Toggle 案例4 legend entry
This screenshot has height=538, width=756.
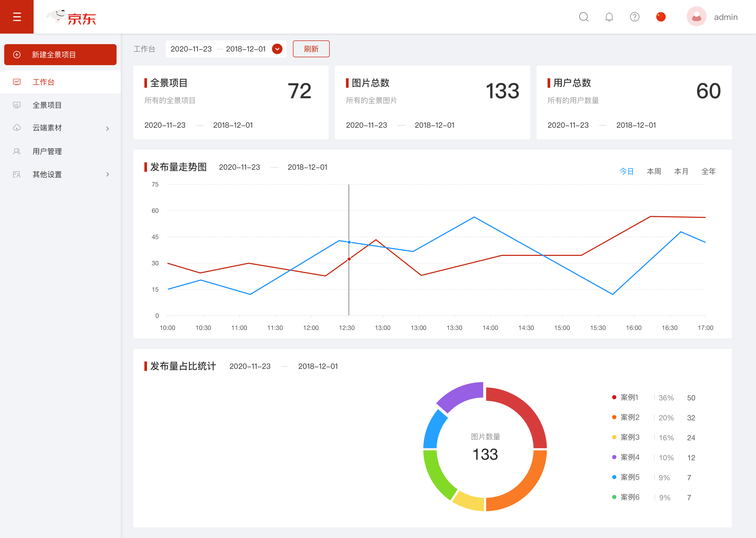click(626, 457)
